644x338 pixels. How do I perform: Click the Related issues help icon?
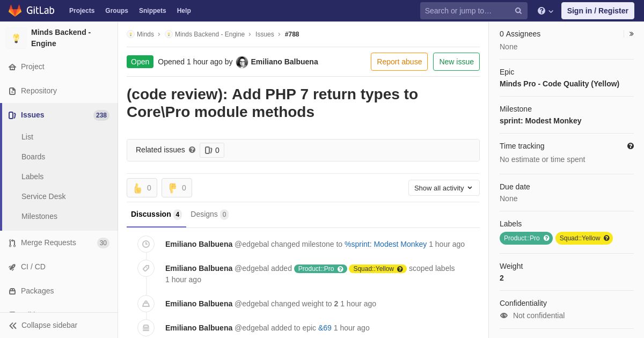coord(192,150)
